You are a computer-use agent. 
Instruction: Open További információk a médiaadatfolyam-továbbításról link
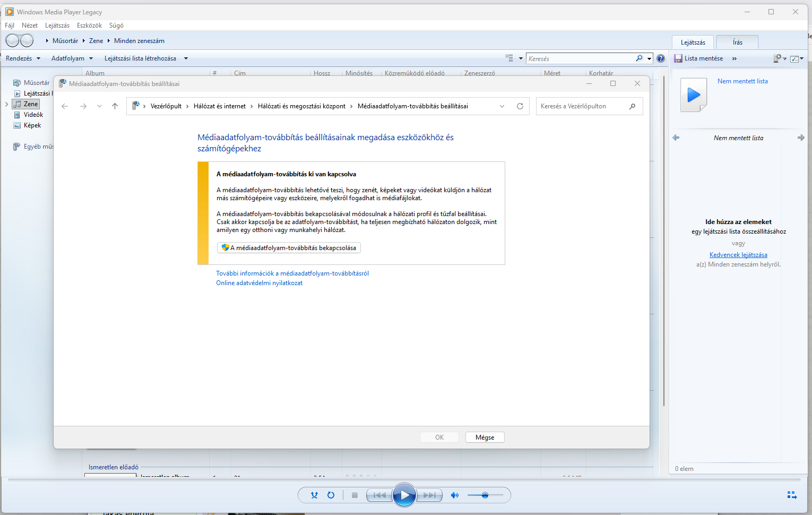pos(292,273)
